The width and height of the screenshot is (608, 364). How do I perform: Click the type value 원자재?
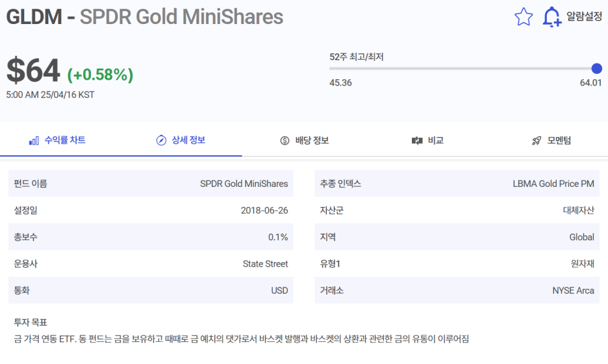[x=583, y=263]
